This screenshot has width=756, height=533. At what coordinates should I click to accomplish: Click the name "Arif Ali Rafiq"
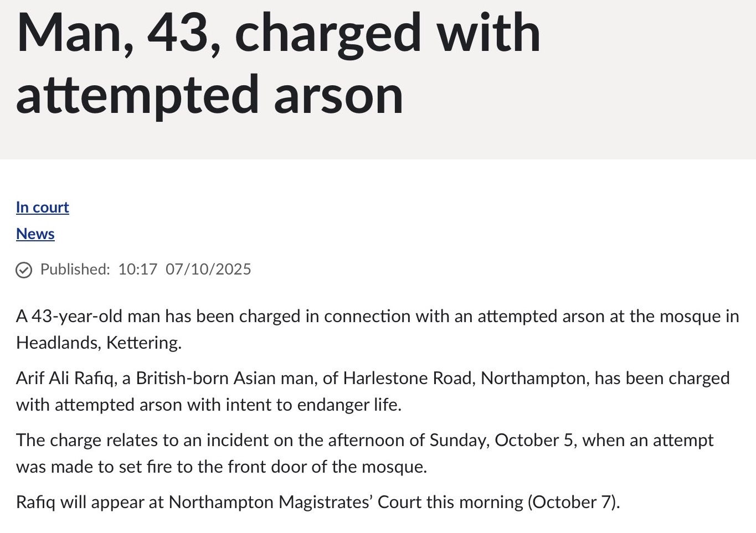(x=66, y=378)
